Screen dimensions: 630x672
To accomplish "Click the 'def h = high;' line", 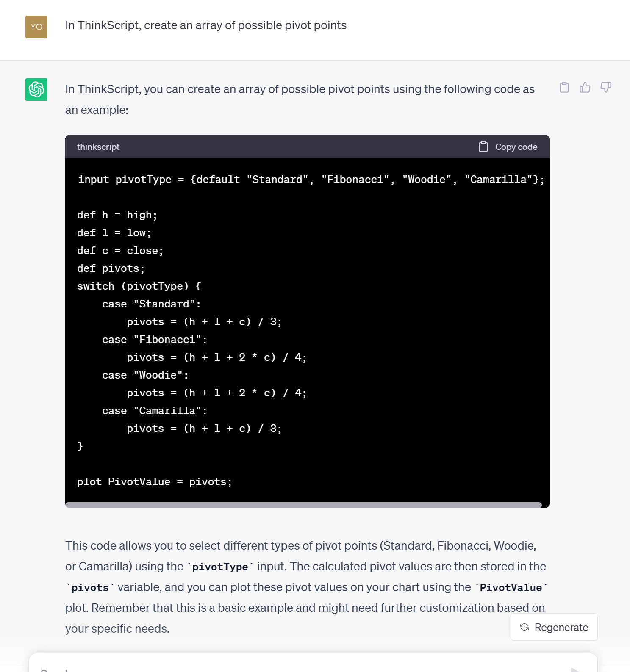I will click(x=117, y=215).
